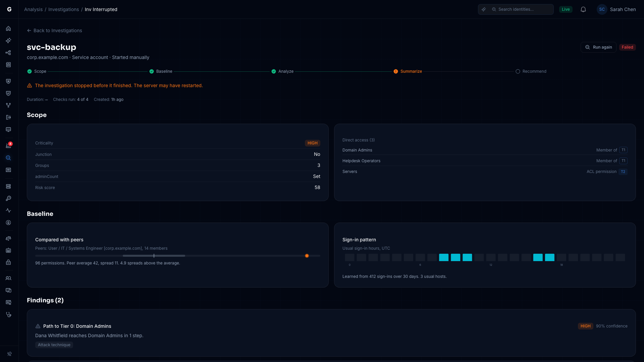Open the Home icon in sidebar
This screenshot has height=362, width=644.
pos(8,28)
